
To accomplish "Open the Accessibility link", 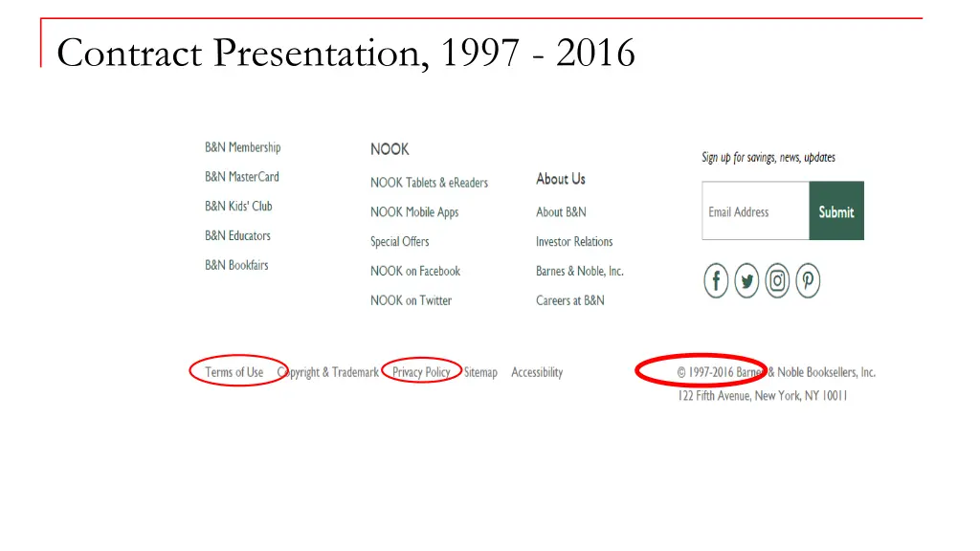I will pos(537,372).
